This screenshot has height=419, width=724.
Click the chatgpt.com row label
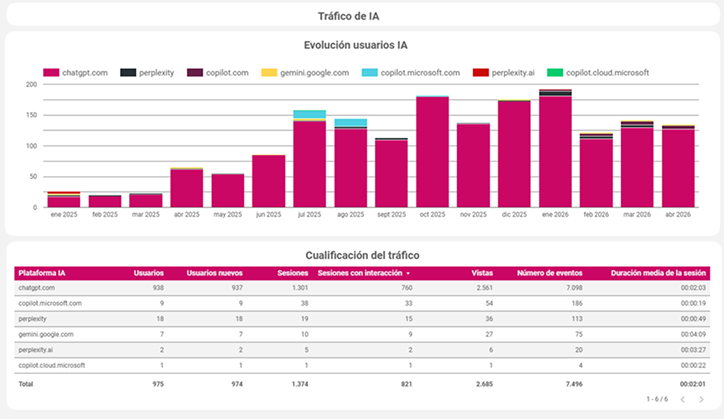pyautogui.click(x=36, y=288)
